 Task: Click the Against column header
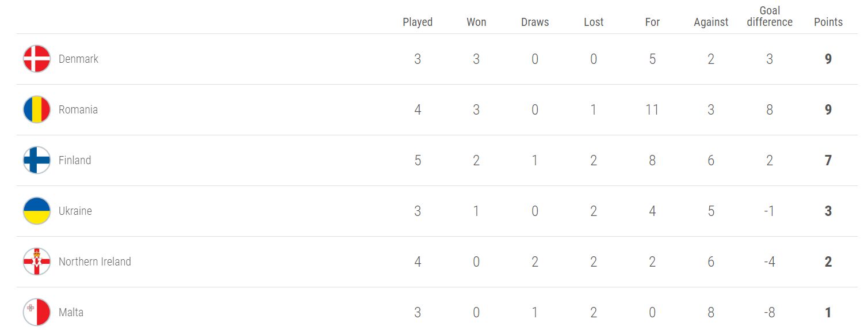[x=711, y=22]
